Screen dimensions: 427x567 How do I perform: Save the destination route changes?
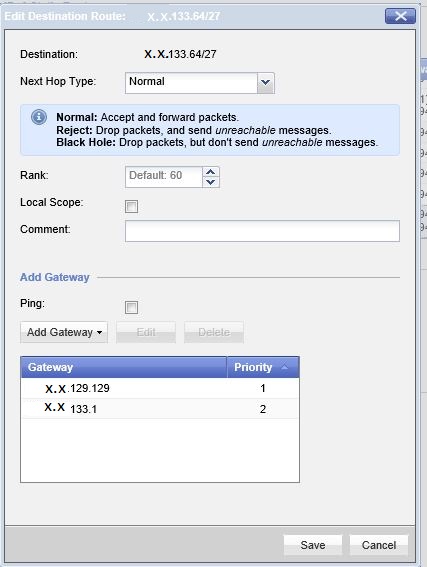click(313, 545)
